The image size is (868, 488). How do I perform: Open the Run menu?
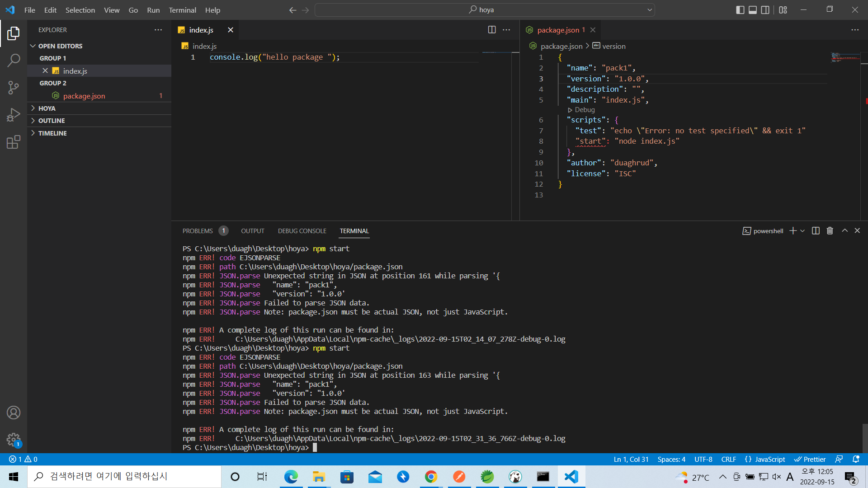(x=153, y=10)
